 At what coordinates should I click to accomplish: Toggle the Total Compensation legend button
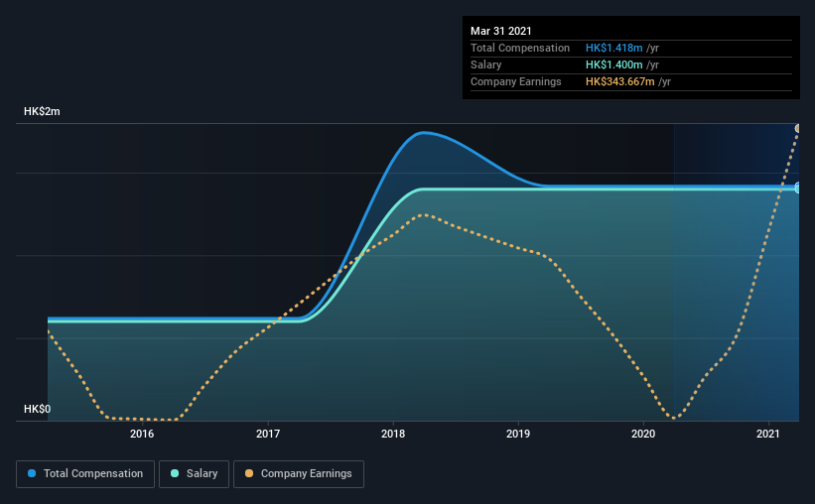click(85, 474)
